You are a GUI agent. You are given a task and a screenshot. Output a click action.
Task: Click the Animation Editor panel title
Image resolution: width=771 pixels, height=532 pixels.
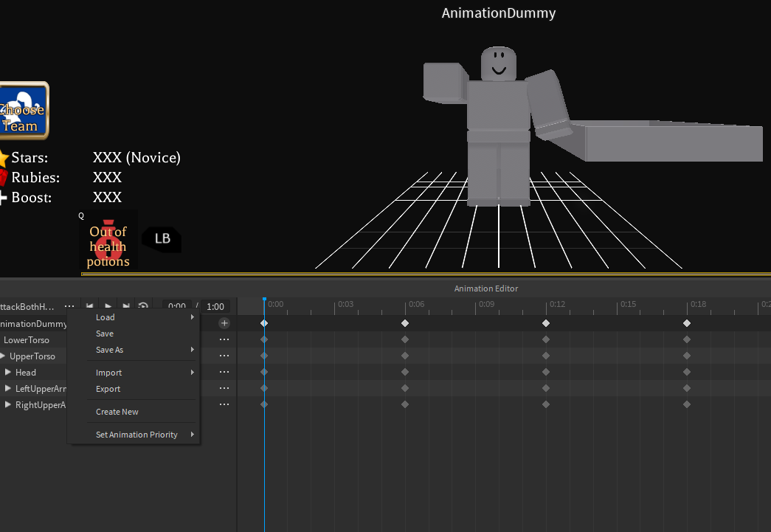(485, 289)
